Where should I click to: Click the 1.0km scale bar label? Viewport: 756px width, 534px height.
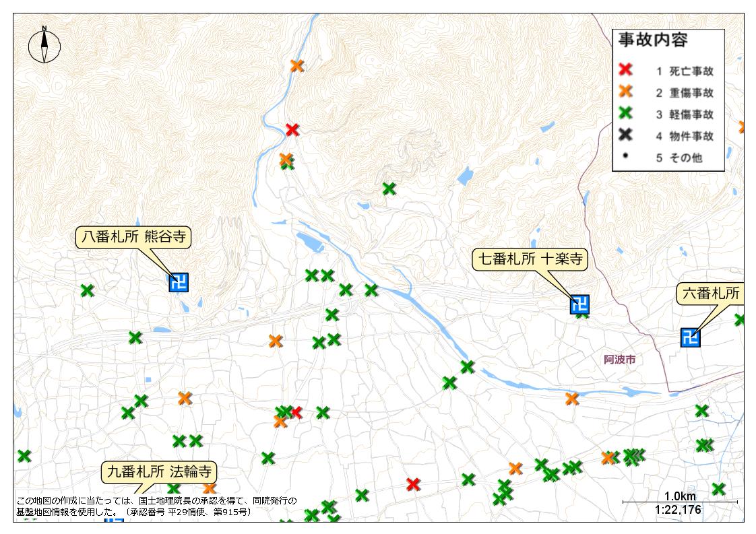[x=680, y=496]
